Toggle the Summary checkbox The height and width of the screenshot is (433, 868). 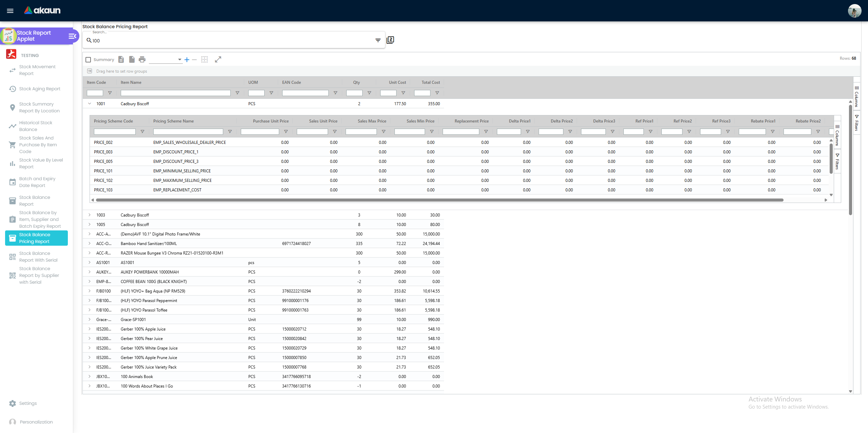point(88,60)
